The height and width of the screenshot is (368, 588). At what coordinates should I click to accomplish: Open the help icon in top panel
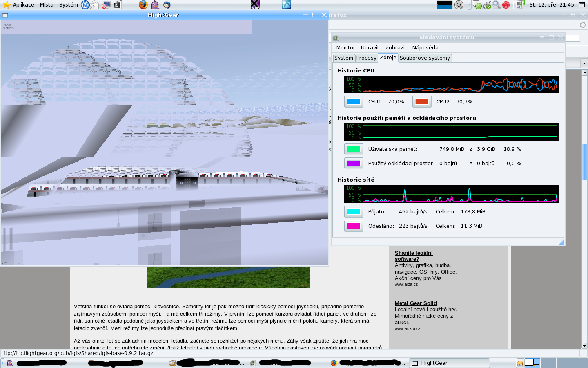coord(85,5)
